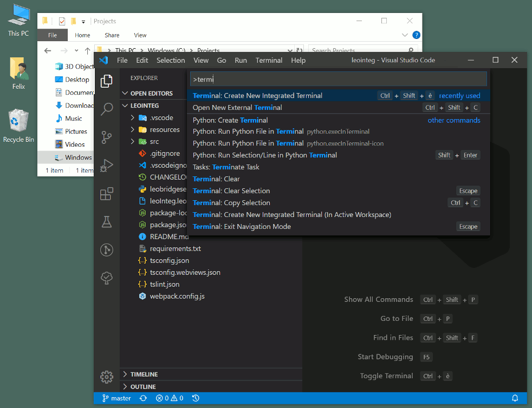Select tslint.json in explorer tree

159,284
